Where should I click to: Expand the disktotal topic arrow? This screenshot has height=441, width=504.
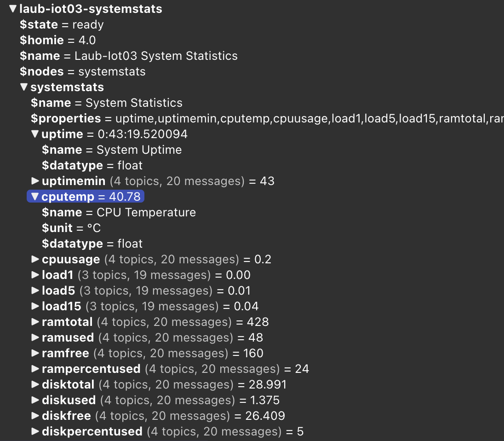point(35,384)
